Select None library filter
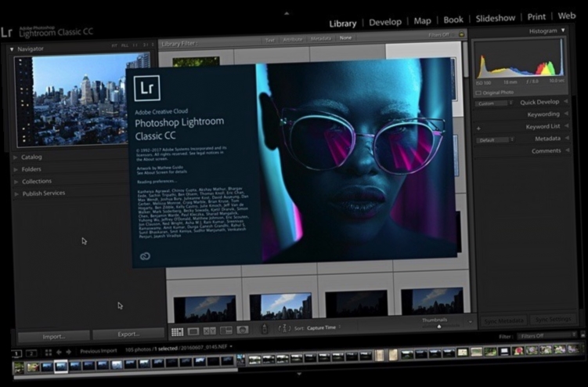588x387 pixels. point(345,38)
